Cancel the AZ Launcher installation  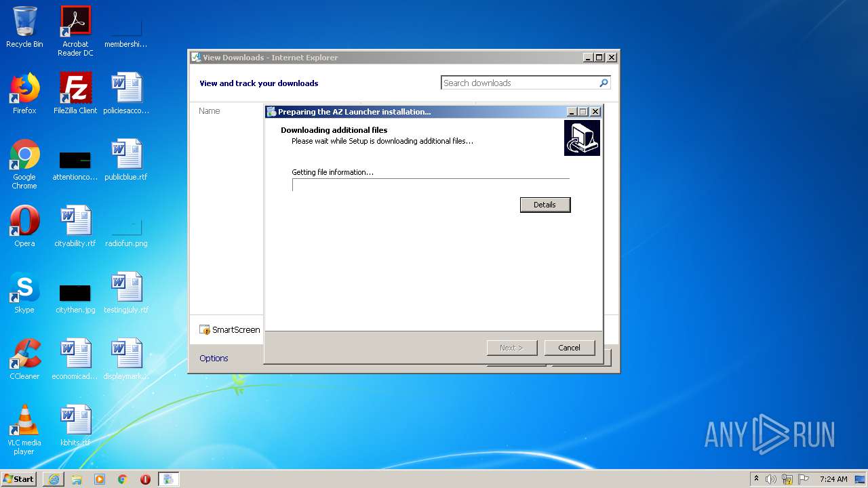coord(570,348)
